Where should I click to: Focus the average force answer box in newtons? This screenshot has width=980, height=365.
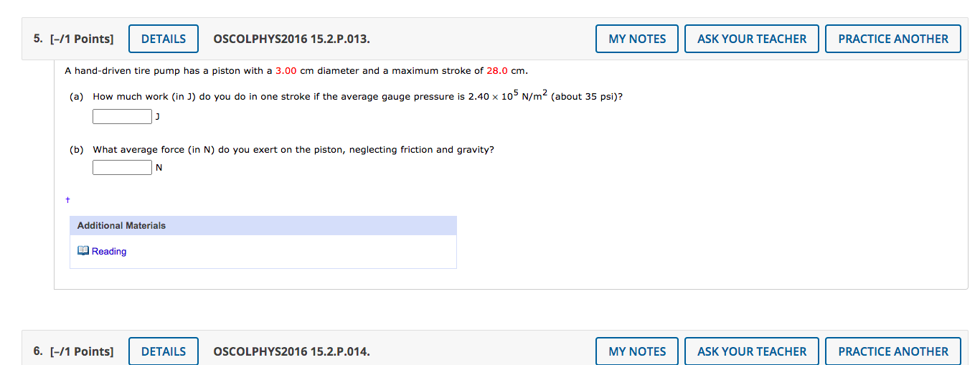(x=122, y=168)
